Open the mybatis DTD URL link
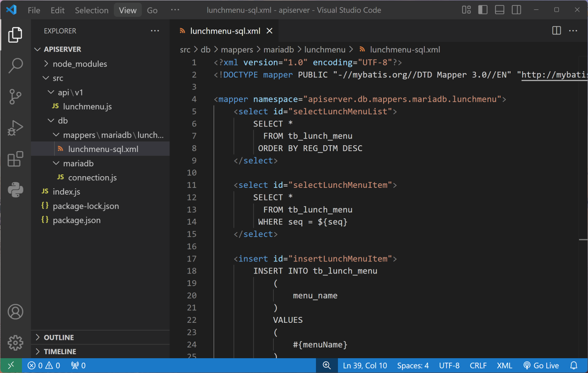Screen dimensions: 588x373 tap(555, 75)
